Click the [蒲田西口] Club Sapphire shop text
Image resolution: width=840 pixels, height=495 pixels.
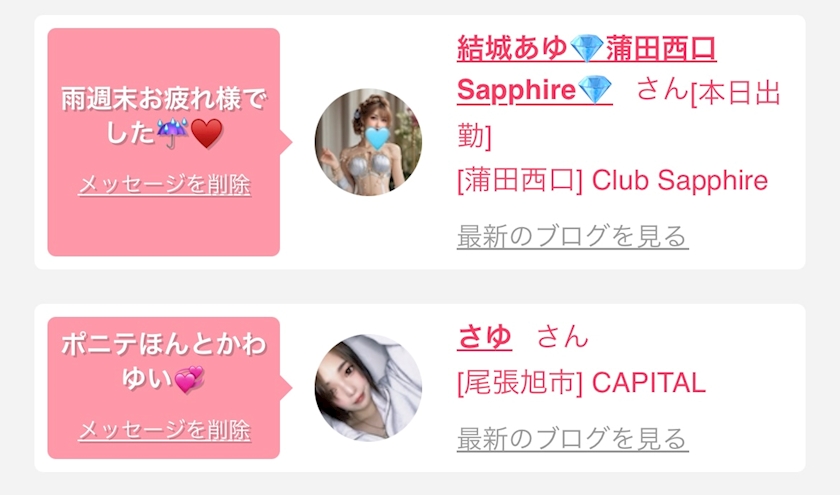(612, 181)
